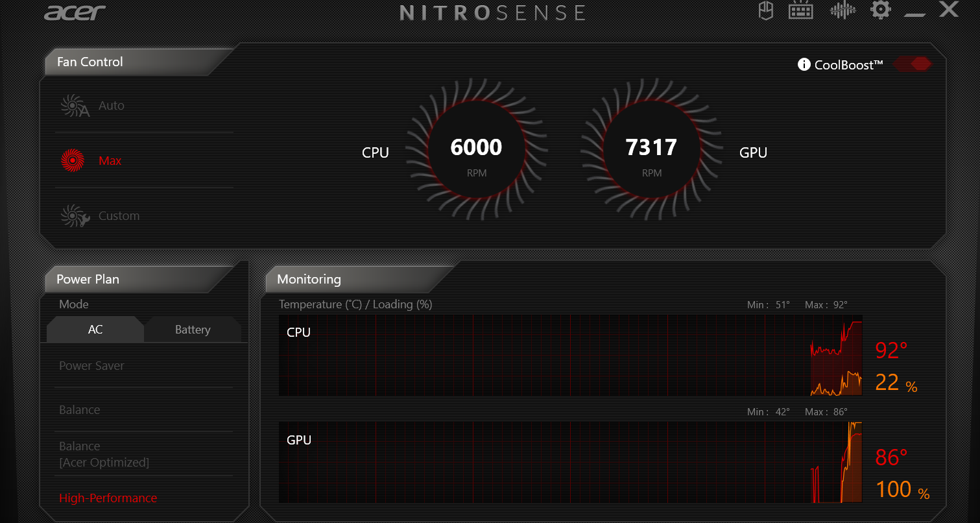Open the mouse settings icon in title bar

point(766,10)
